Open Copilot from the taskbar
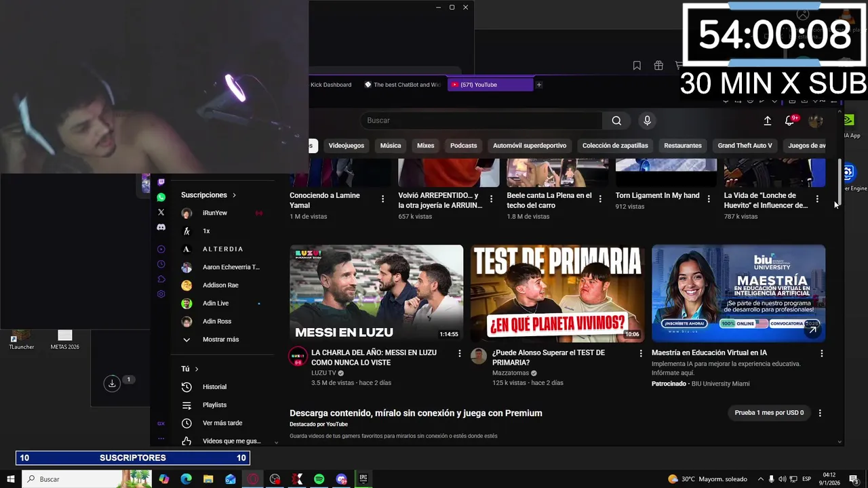Viewport: 868px width, 488px height. 163,479
